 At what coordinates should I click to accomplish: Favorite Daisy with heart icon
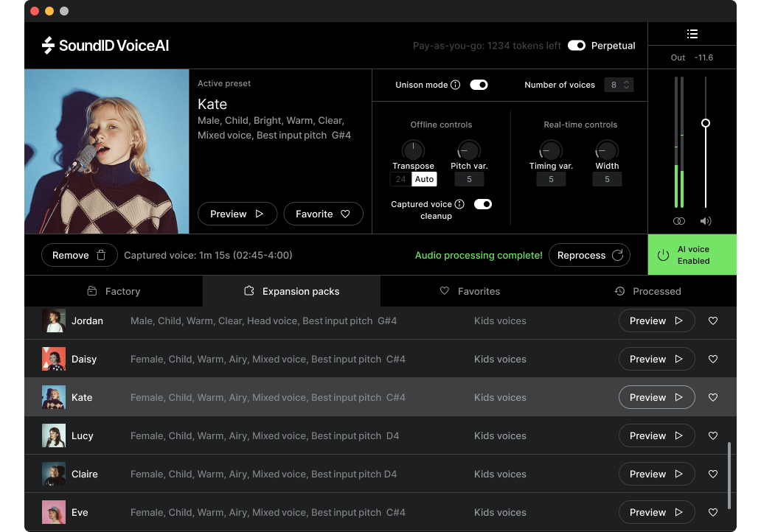(713, 359)
